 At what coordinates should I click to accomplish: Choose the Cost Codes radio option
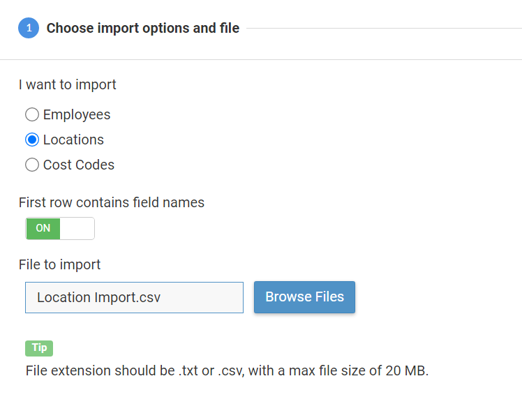click(32, 165)
